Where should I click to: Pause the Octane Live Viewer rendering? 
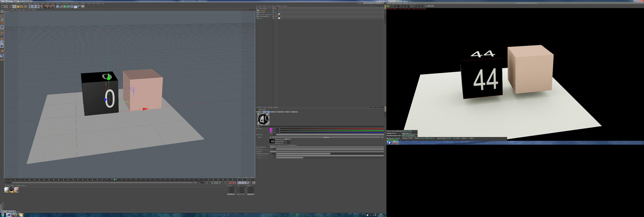395,6
